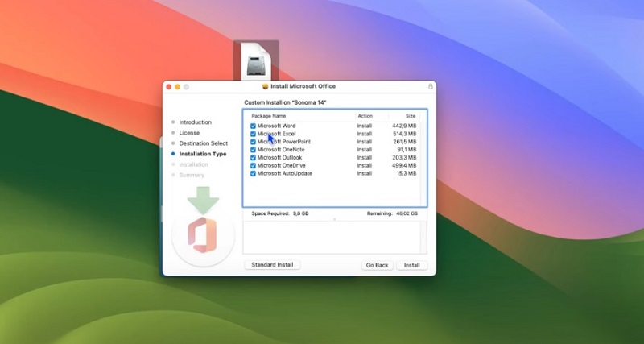Click the dimmed Installation step
The width and height of the screenshot is (644, 344).
193,164
